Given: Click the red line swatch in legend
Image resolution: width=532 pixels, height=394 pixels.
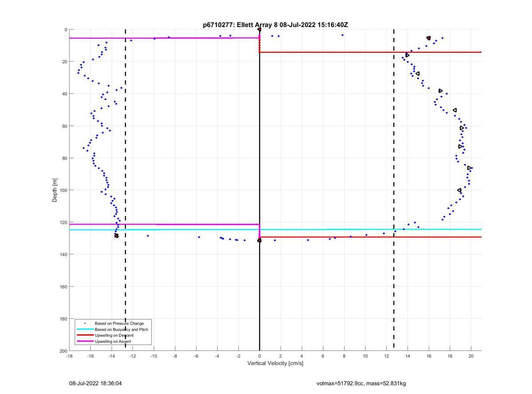Looking at the screenshot, I should click(x=85, y=335).
